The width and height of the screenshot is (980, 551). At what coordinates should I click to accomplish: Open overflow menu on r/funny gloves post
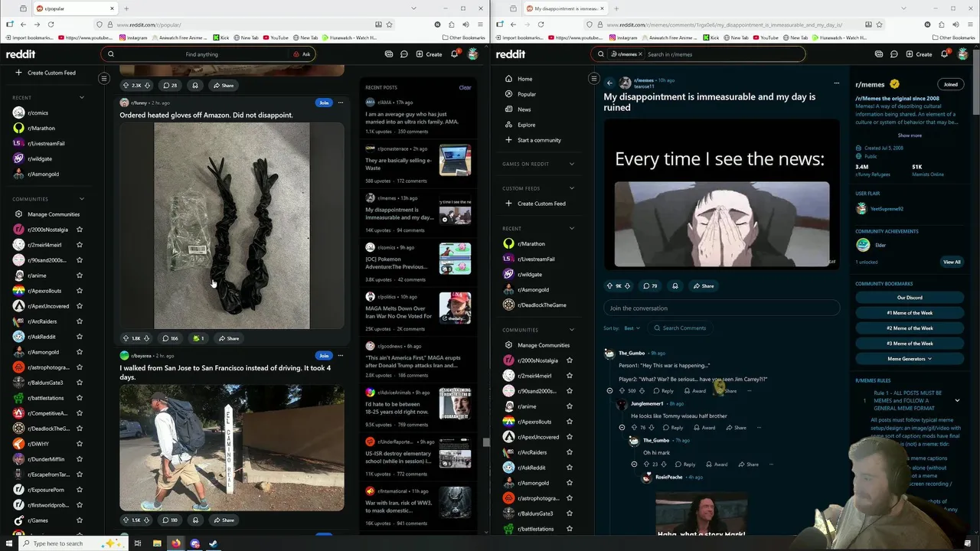(x=341, y=103)
